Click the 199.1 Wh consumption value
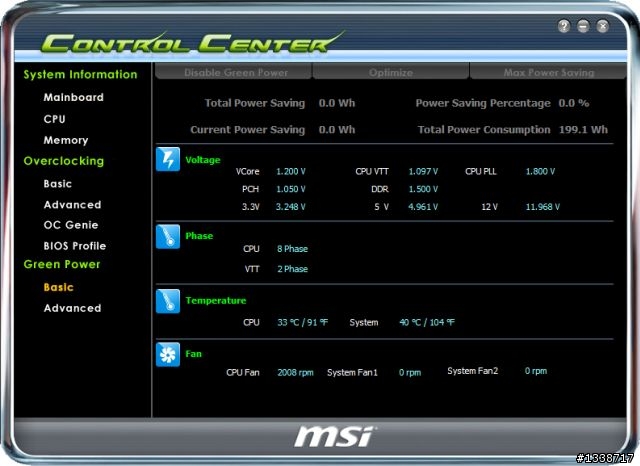640x466 pixels. coord(583,129)
